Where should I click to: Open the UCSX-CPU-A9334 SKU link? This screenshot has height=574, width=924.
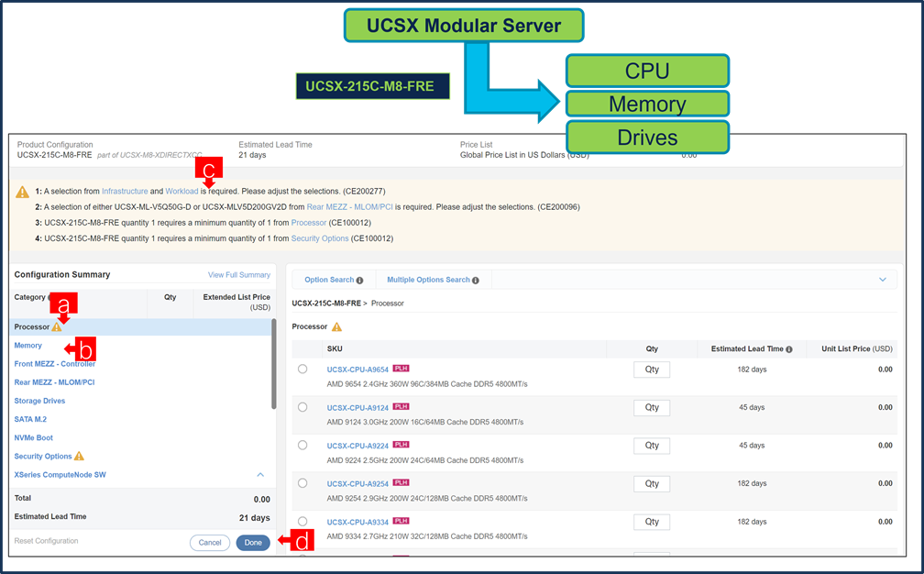[357, 522]
